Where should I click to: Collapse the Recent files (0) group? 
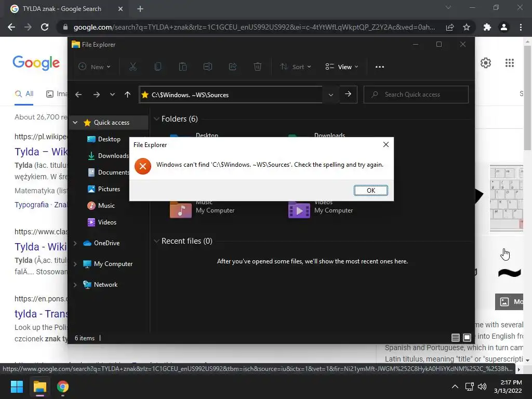click(x=156, y=241)
